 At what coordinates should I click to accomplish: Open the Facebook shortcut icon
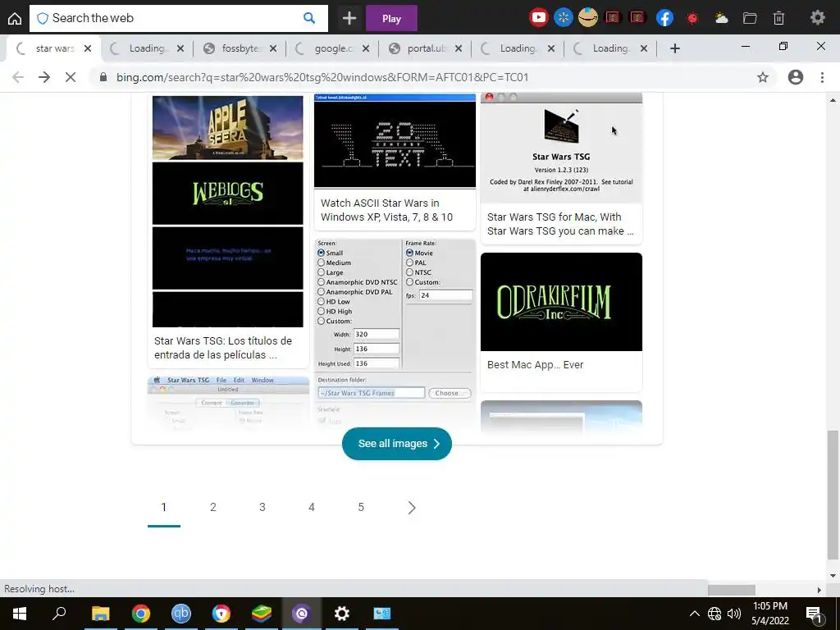[x=664, y=18]
